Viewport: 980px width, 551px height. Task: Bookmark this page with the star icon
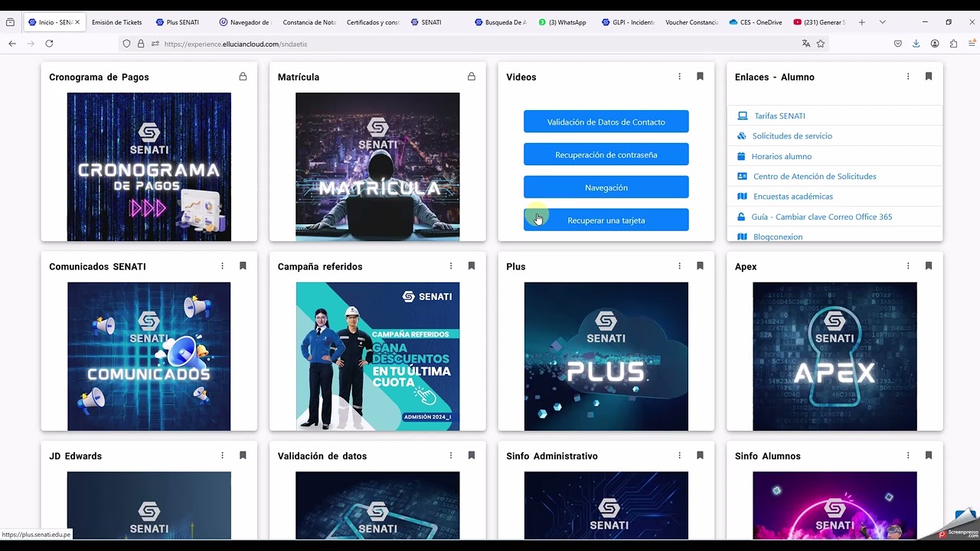tap(821, 44)
